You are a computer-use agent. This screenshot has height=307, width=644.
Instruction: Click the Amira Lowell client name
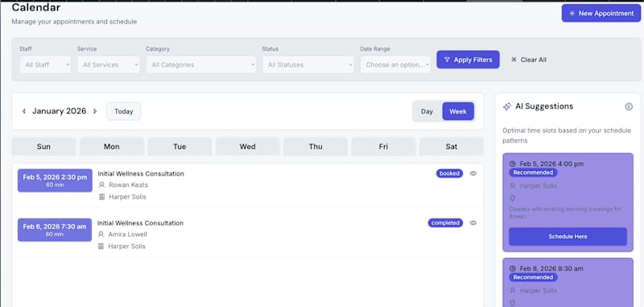click(x=127, y=234)
